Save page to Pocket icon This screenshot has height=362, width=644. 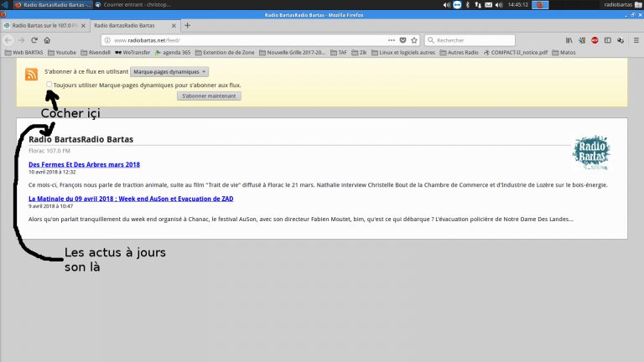click(402, 40)
